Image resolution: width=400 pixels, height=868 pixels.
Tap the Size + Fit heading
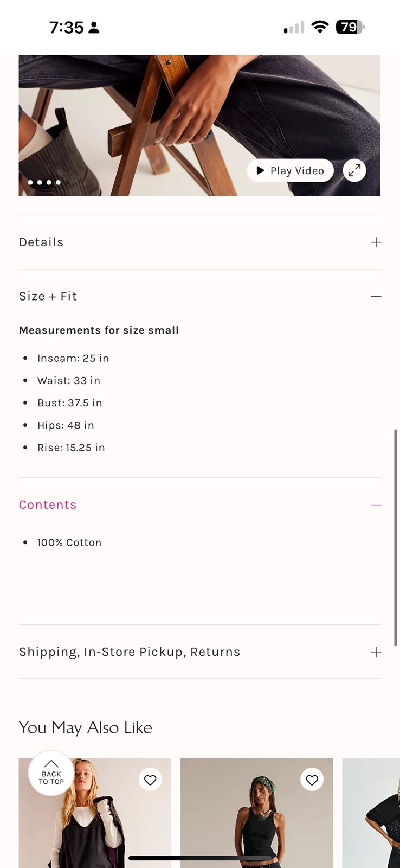pos(48,296)
